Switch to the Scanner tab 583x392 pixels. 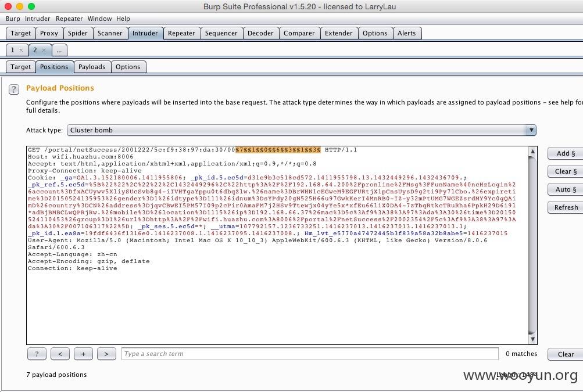coord(110,33)
